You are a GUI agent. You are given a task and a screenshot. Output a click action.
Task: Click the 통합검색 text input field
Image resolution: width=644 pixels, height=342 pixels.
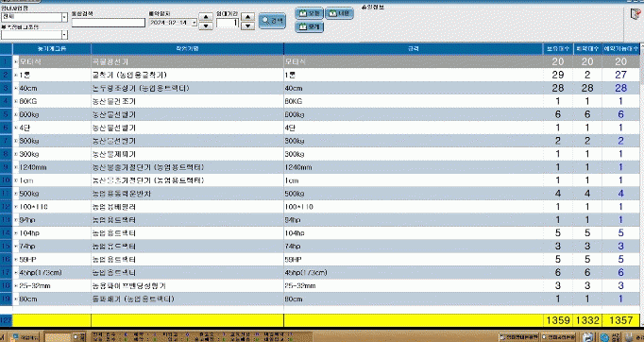coord(109,23)
